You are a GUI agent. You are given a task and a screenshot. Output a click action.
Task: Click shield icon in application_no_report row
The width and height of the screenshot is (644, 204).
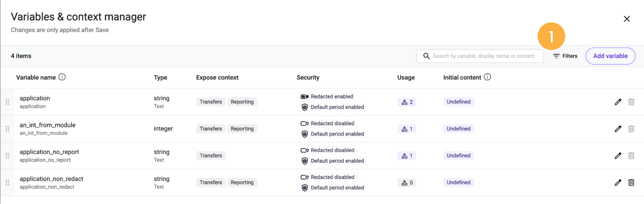305,161
